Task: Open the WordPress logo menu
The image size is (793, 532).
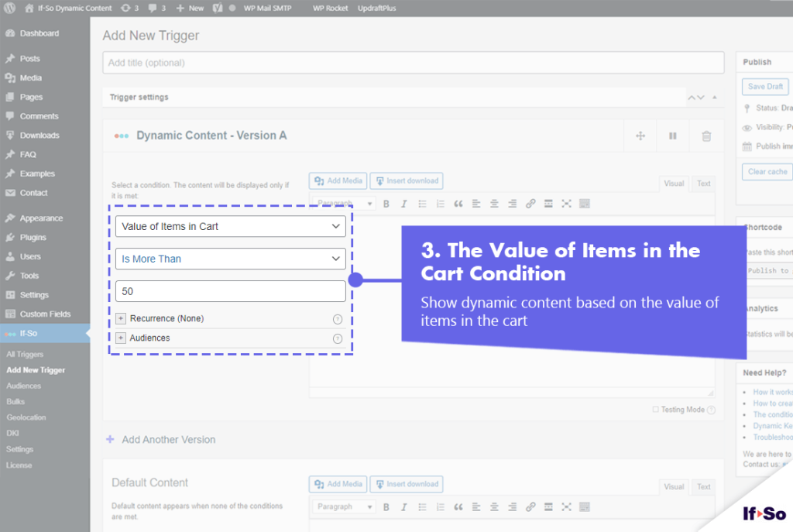Action: 9,8
